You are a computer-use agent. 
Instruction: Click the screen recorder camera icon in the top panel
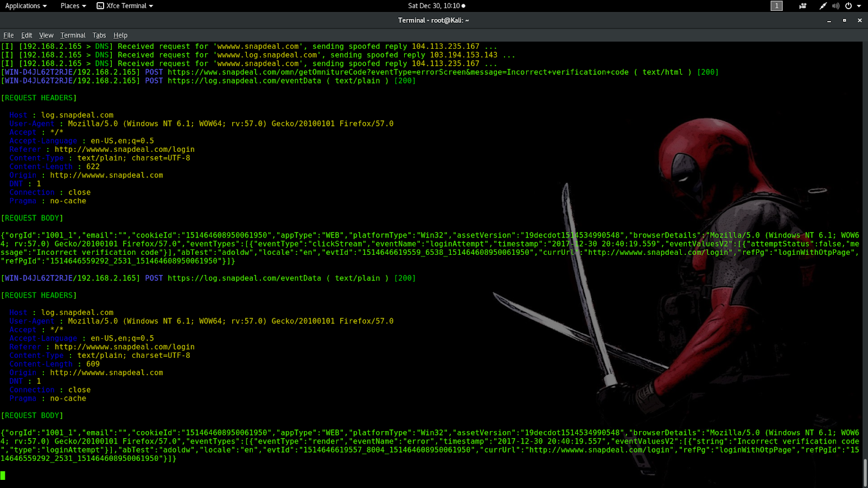803,6
